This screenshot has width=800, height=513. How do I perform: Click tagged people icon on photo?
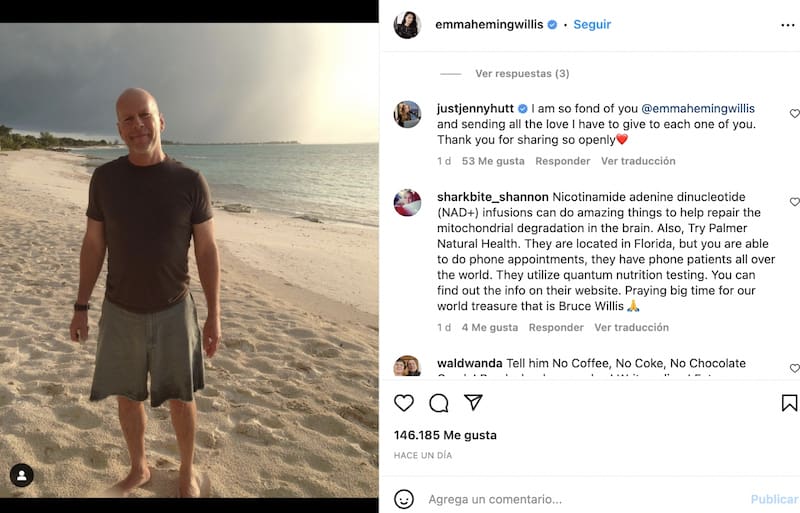pos(22,475)
